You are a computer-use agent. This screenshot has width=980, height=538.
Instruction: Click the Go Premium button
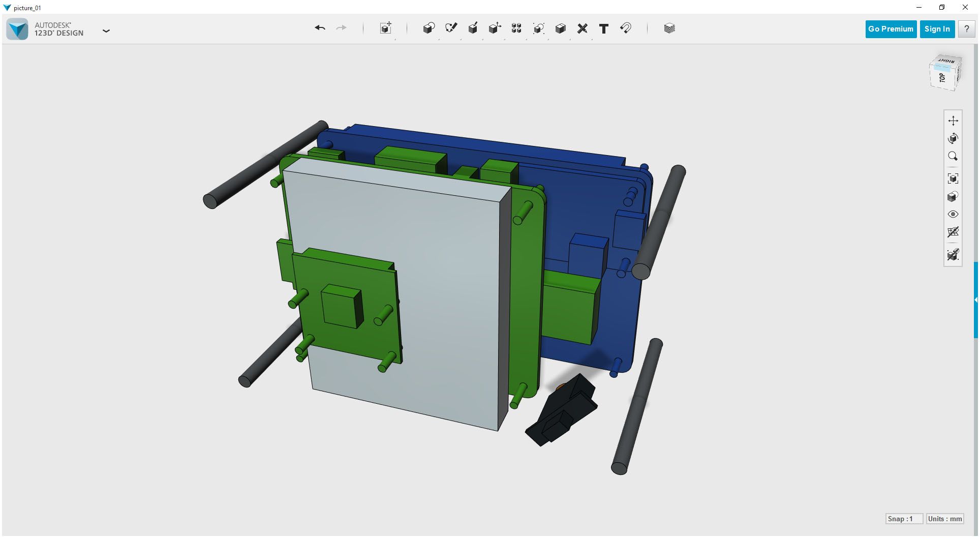[891, 29]
